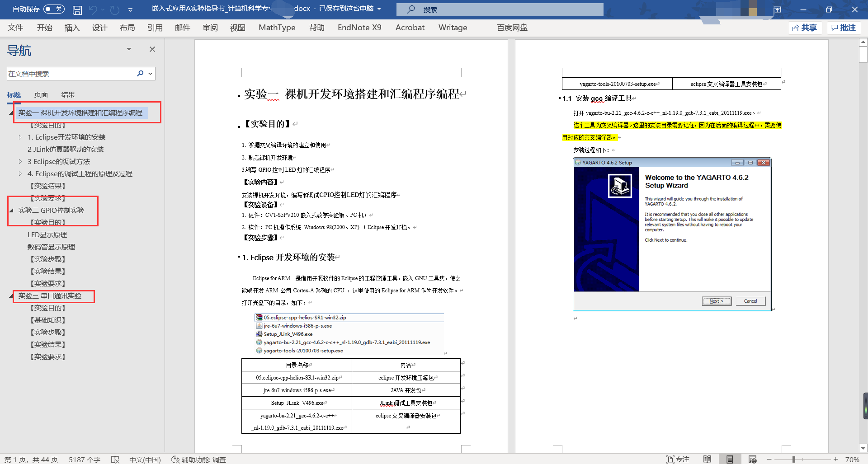Collapse the '实验二 GPIO控制实验' heading
Screen dimensions: 868x464
(11, 210)
